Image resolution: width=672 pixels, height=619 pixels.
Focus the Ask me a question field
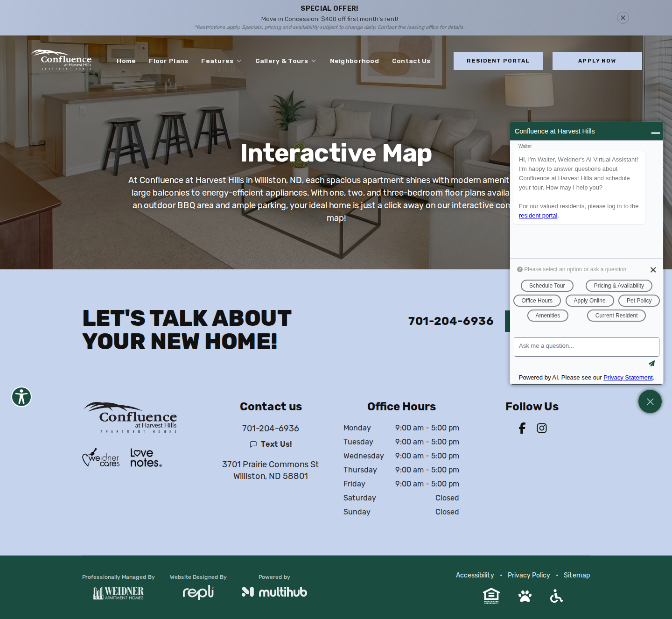[587, 347]
